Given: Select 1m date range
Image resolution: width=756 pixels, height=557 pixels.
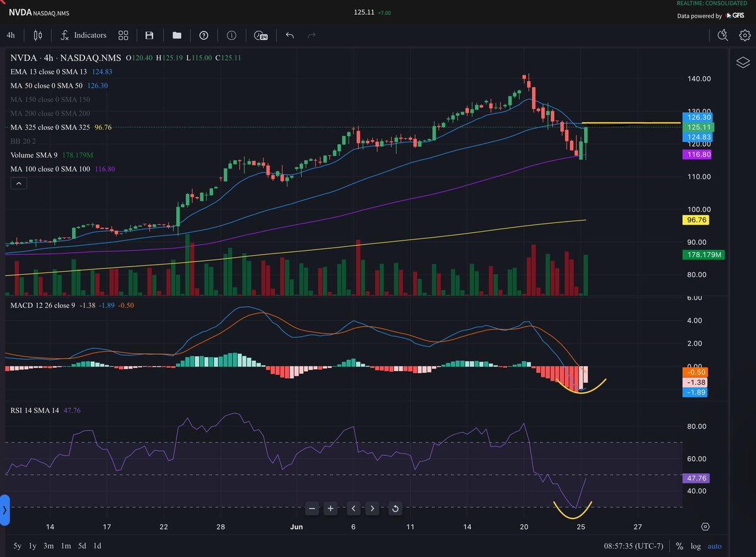Looking at the screenshot, I should pyautogui.click(x=66, y=546).
